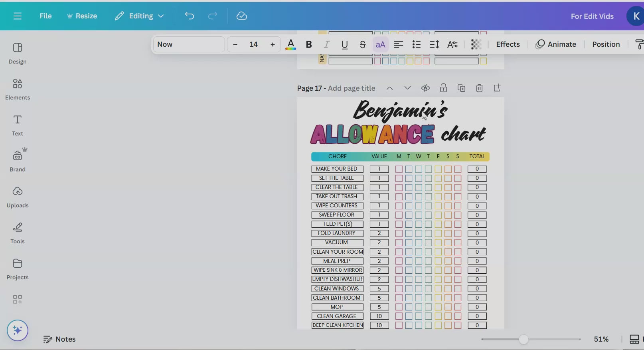Click the Effects button
Image resolution: width=644 pixels, height=350 pixels.
pos(508,44)
